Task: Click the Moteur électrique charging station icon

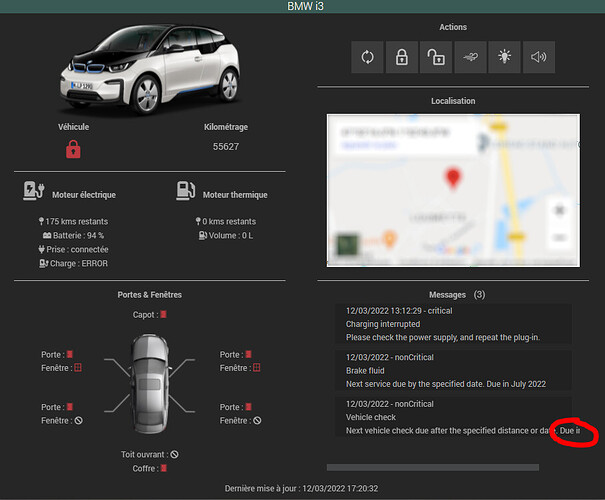Action: coord(34,189)
